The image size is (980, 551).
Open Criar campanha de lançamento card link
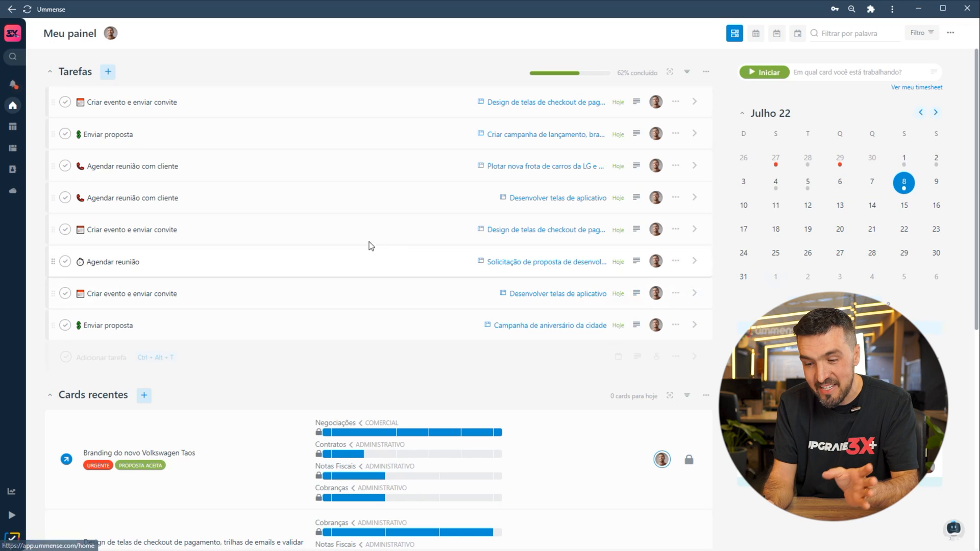(x=546, y=134)
